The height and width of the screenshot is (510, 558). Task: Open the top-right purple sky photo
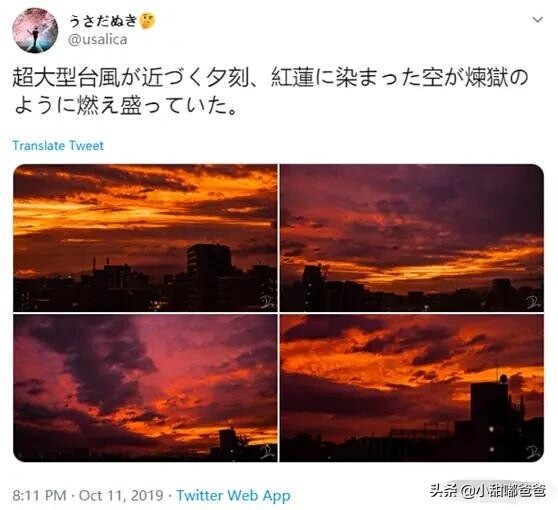coord(412,238)
